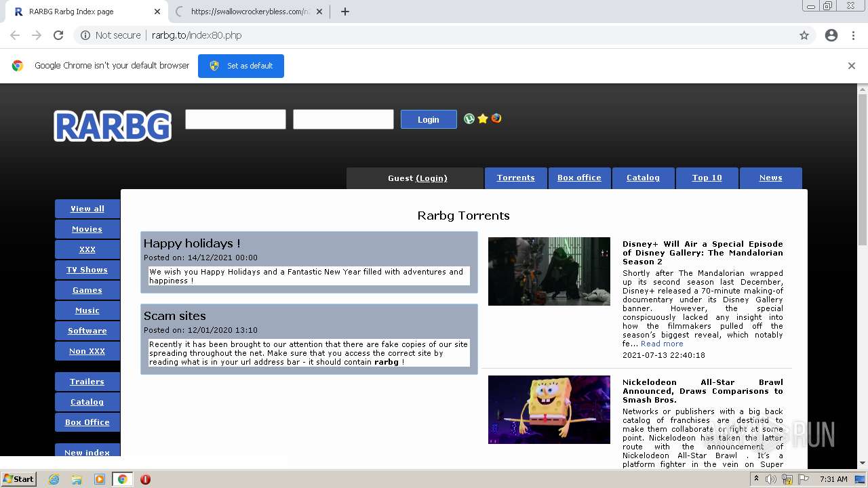Click the yellow star bookmark icon on RARBG
The width and height of the screenshot is (868, 488).
coord(483,119)
